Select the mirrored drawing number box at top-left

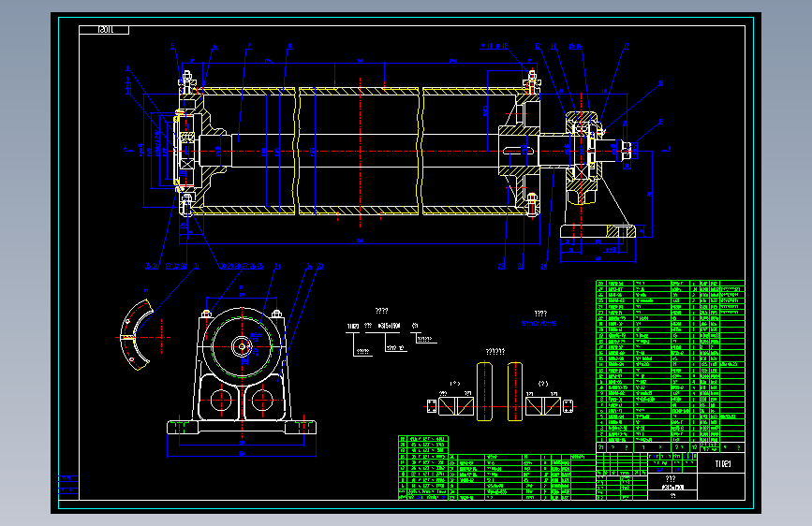pos(104,30)
